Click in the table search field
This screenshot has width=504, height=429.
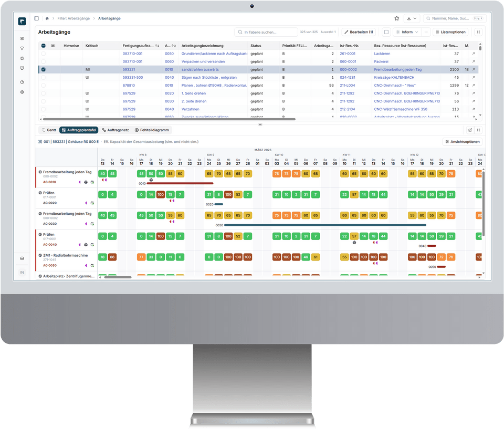(x=266, y=32)
